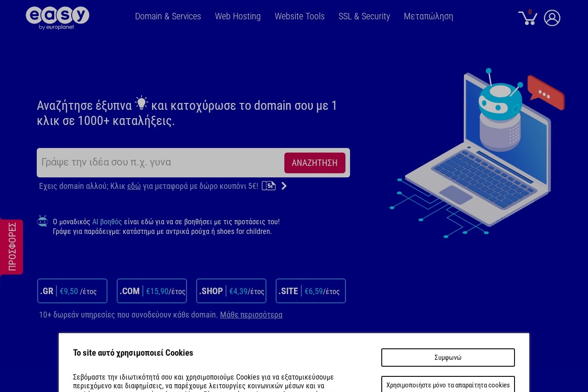Open the user account profile icon

click(x=552, y=18)
